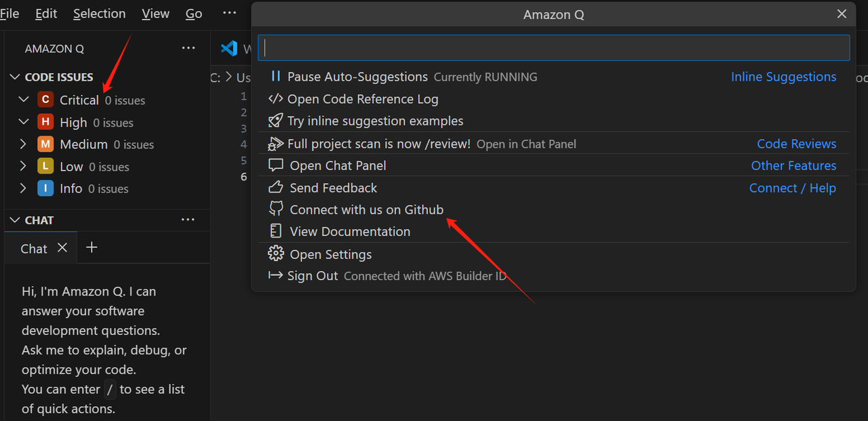Open the File menu
Image resolution: width=868 pixels, height=421 pixels.
tap(9, 14)
